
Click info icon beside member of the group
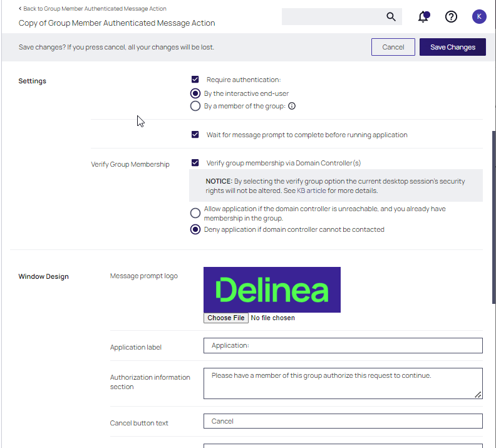292,107
